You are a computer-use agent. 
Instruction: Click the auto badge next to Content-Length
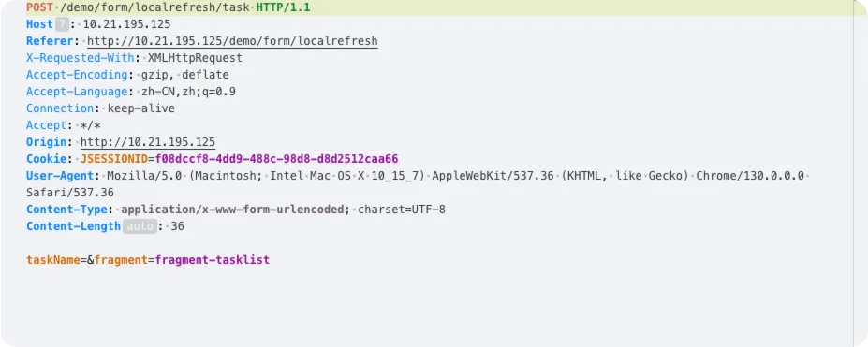click(x=140, y=226)
